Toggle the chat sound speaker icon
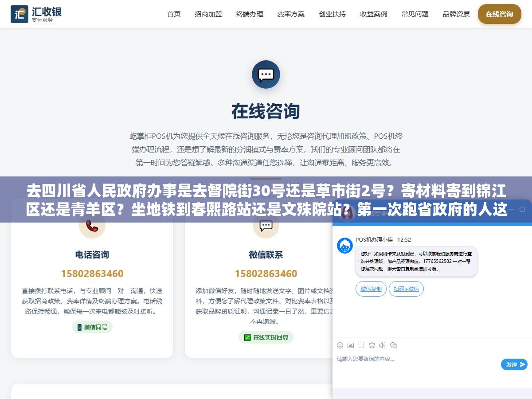This screenshot has width=532, height=399. (x=383, y=345)
